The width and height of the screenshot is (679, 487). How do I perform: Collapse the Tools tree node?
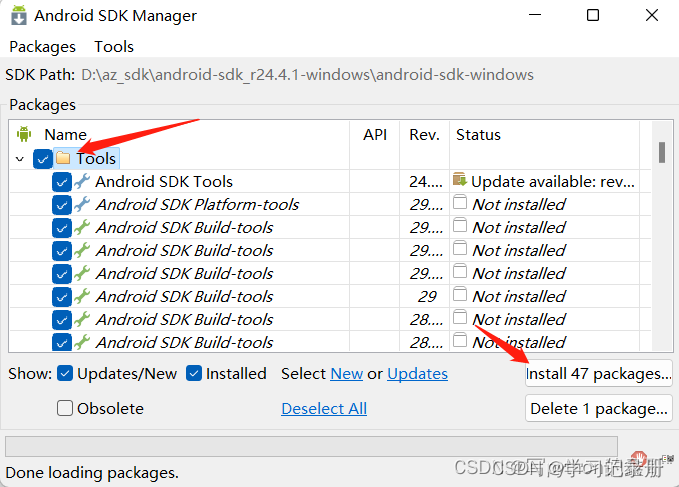(20, 158)
